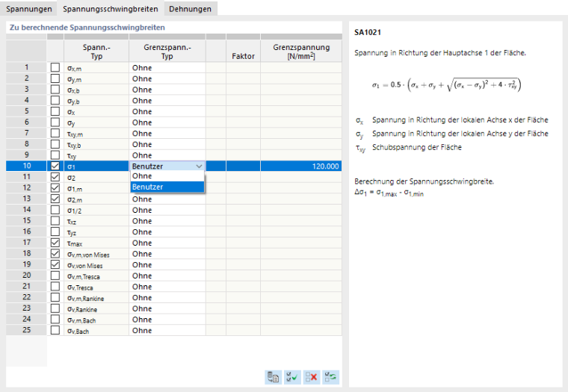Enable the σv,Bach checkbox in row 25
568x392 pixels.
[55, 330]
